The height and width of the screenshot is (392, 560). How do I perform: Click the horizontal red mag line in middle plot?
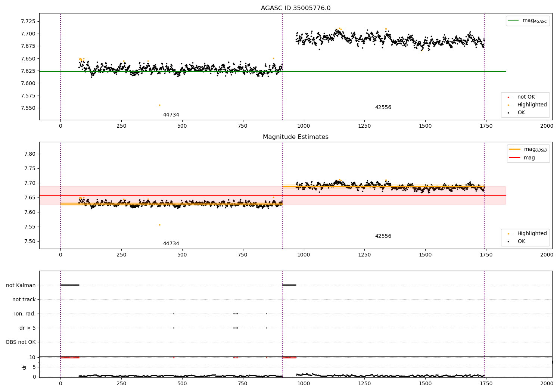273,195
